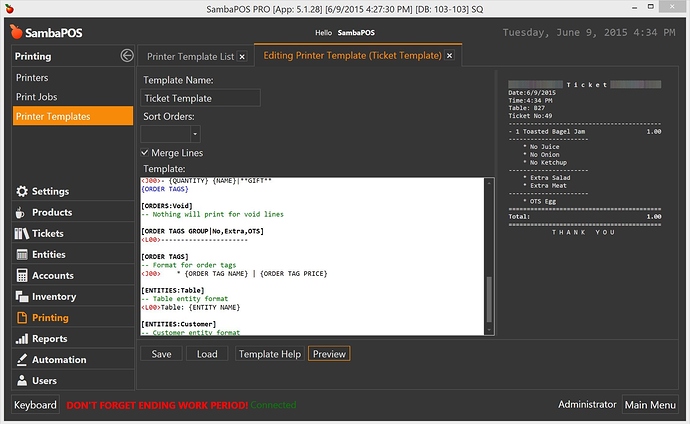Click the 'Nothing will print for void lines' comment
This screenshot has height=424, width=690.
tap(213, 214)
